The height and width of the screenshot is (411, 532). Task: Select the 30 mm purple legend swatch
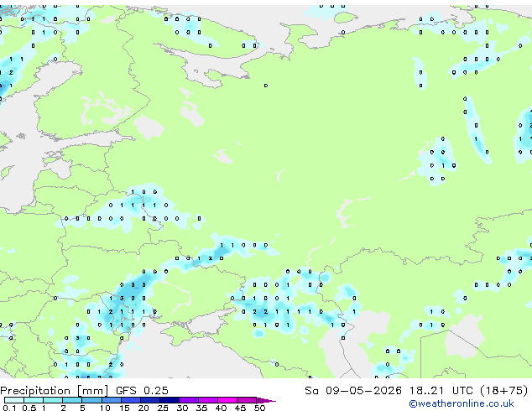point(189,400)
